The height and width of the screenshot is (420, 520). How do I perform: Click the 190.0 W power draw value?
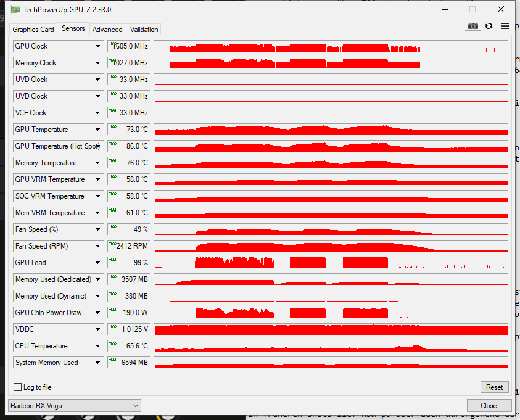click(129, 313)
